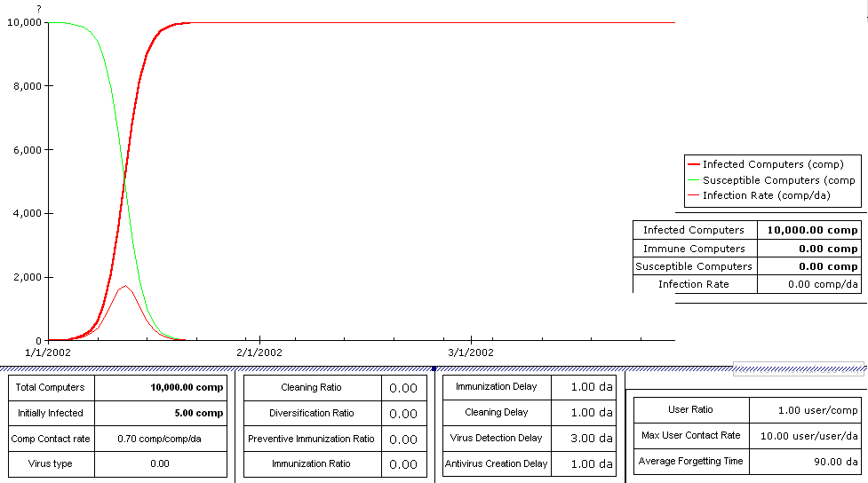Edit the User Ratio value 1.00 user/comp
Image resolution: width=868 pixels, height=483 pixels.
click(x=806, y=410)
